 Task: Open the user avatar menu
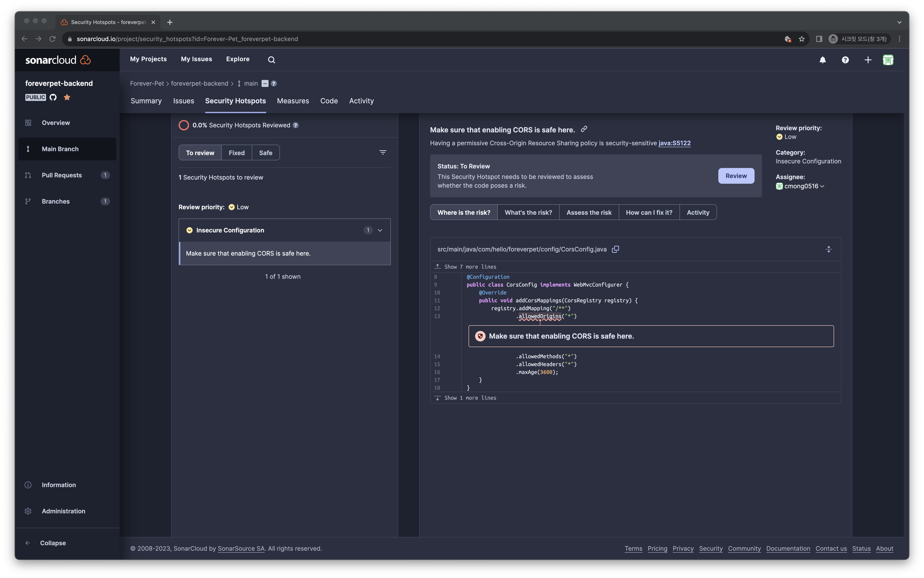point(888,60)
